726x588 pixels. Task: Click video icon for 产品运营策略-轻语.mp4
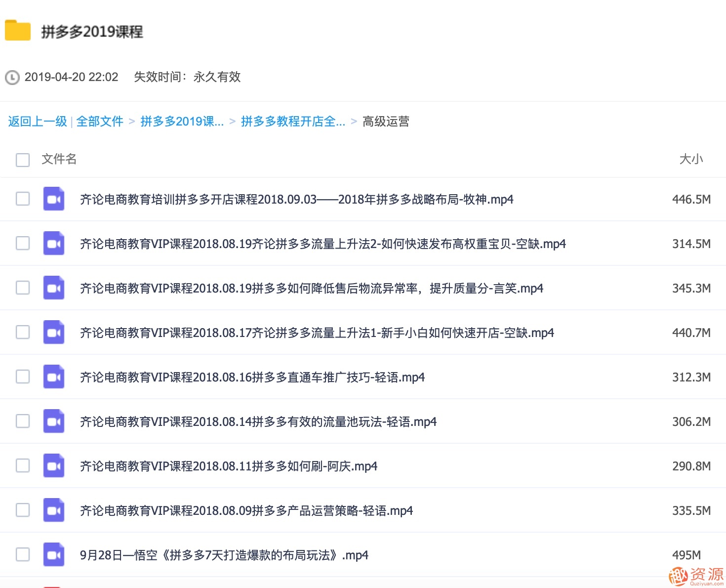click(54, 510)
